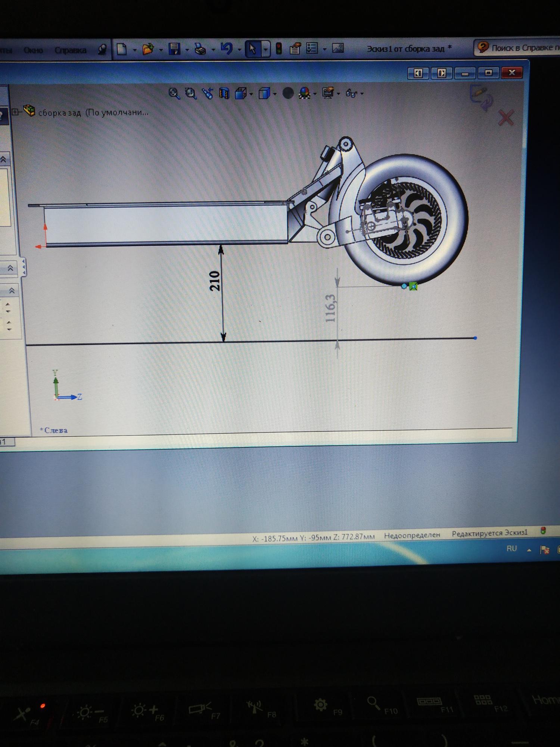This screenshot has width=560, height=747.
Task: Click the Section View icon
Action: [x=224, y=93]
